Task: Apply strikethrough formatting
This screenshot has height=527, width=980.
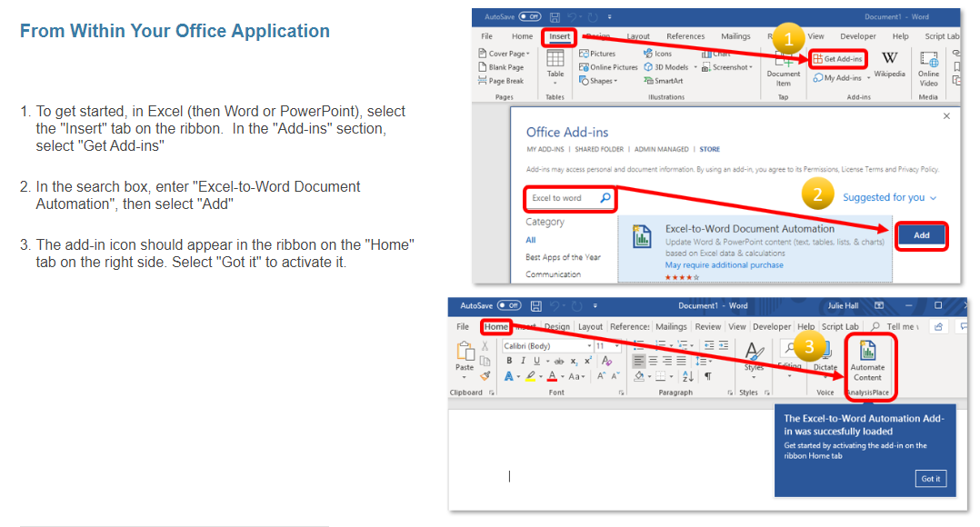Action: pos(559,361)
